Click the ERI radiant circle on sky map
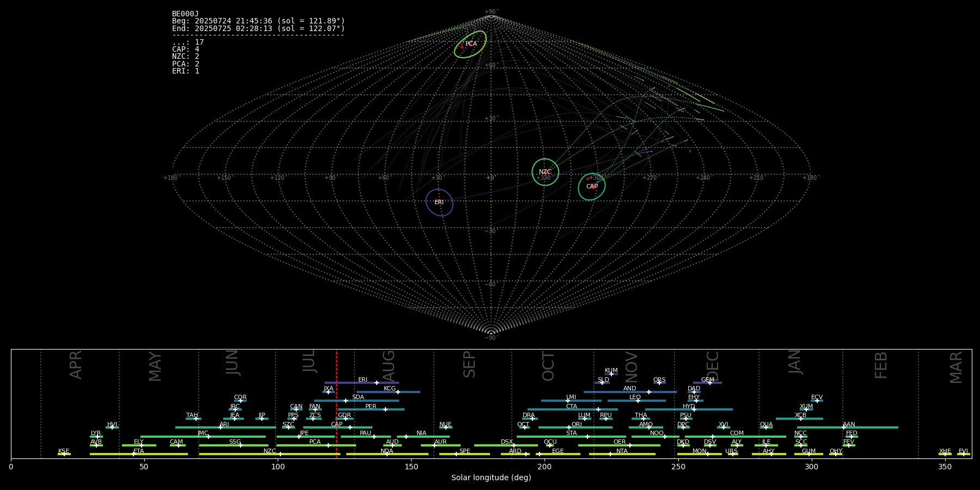The width and height of the screenshot is (980, 490). click(439, 203)
